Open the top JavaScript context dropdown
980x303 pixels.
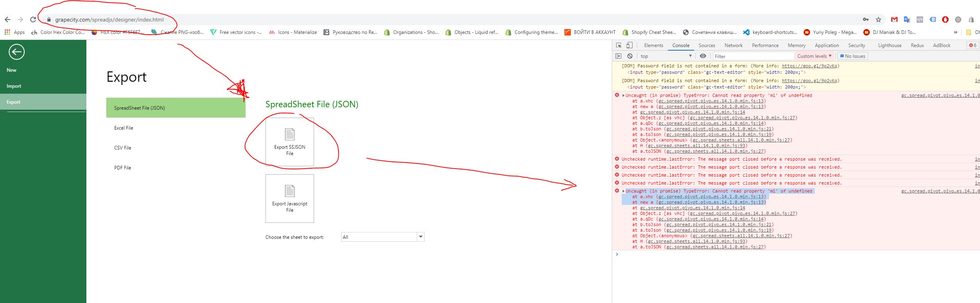(x=666, y=56)
